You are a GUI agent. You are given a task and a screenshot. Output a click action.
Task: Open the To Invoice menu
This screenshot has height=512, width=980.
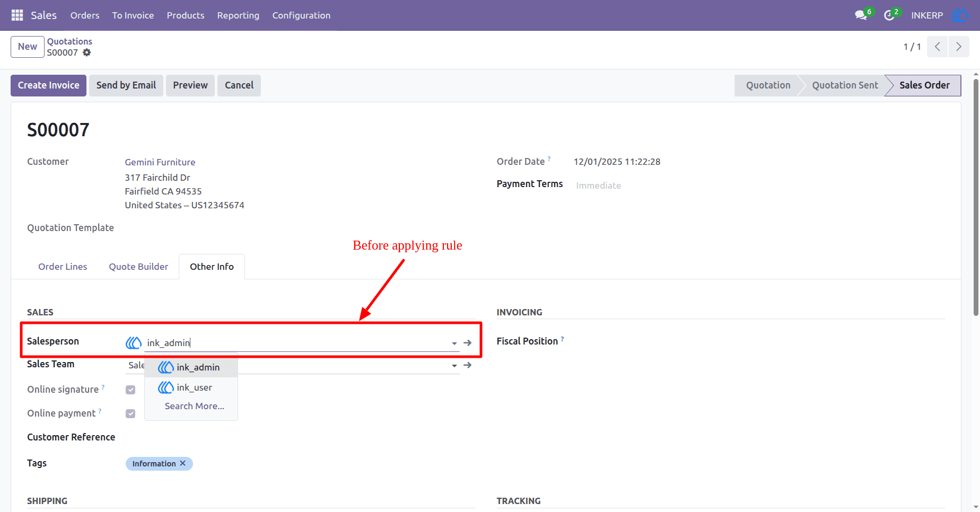[133, 15]
